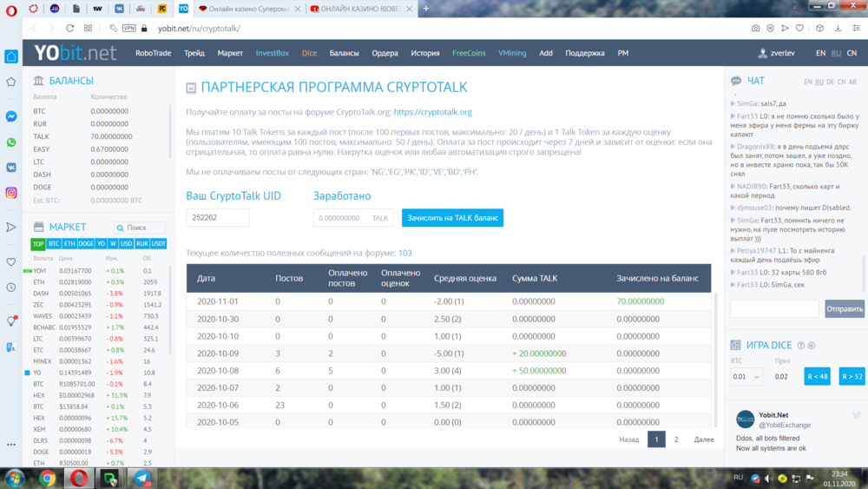This screenshot has width=868, height=489.
Task: Select the YOVI market row
Action: pos(97,271)
